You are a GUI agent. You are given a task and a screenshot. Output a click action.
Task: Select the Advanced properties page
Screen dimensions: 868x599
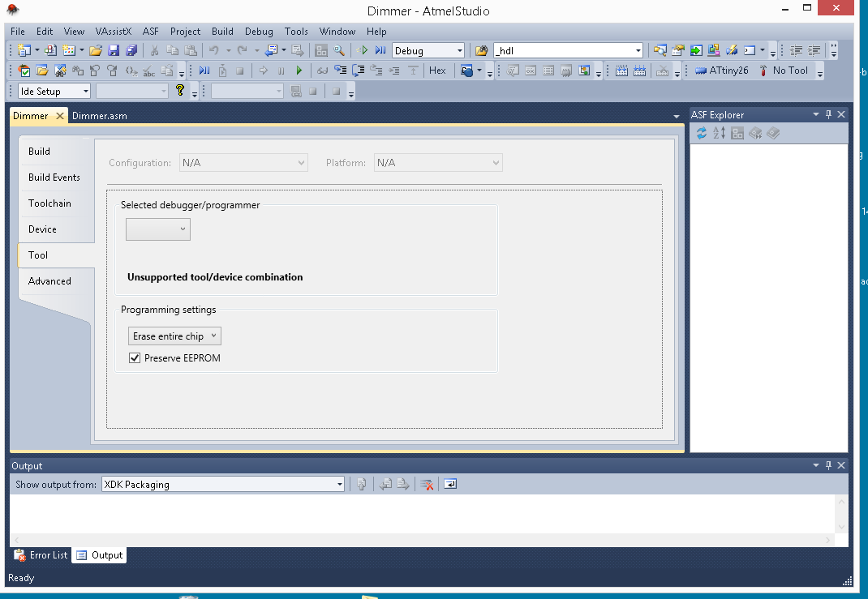pos(49,281)
